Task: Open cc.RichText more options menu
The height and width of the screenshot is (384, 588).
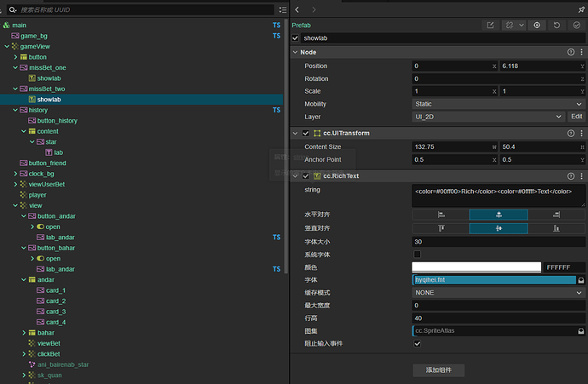Action: (x=582, y=176)
